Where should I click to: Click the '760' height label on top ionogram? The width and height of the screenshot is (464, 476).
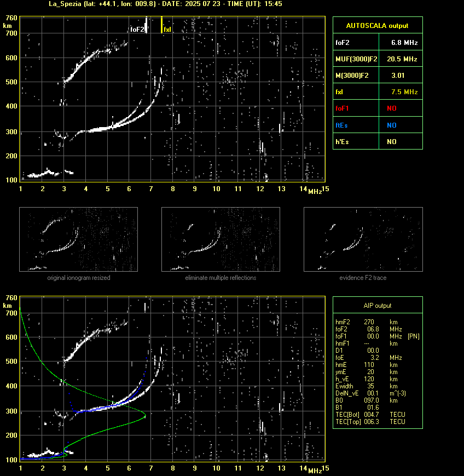tap(11, 18)
